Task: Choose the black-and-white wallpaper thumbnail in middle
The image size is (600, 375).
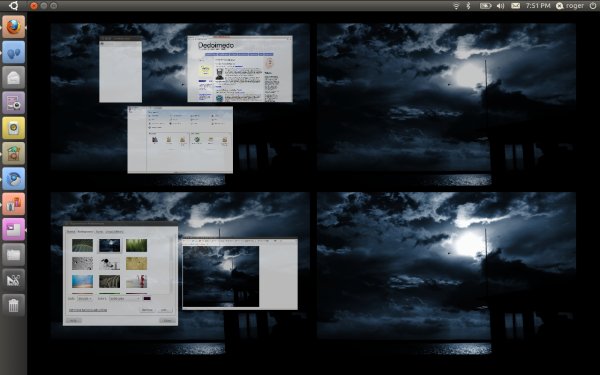Action: tap(109, 263)
